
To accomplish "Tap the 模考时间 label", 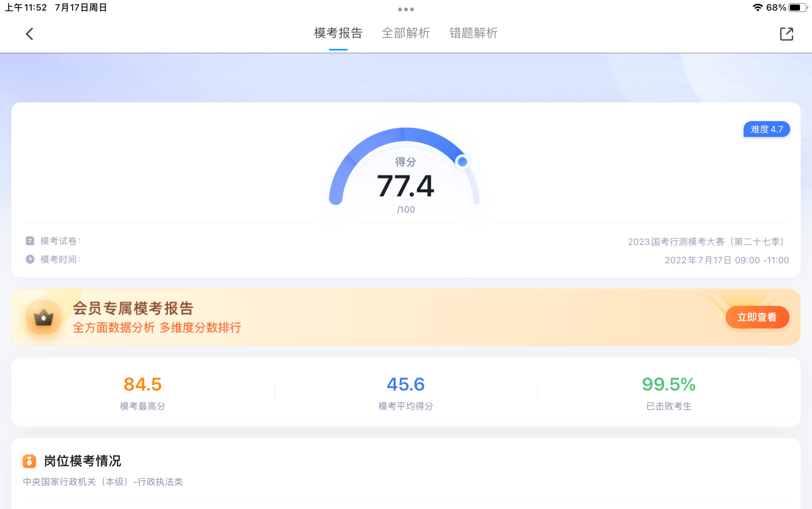I will [x=61, y=259].
